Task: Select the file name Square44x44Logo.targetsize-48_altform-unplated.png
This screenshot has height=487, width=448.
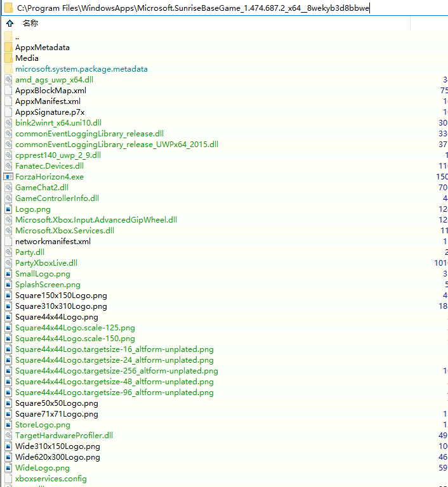Action: (x=114, y=382)
